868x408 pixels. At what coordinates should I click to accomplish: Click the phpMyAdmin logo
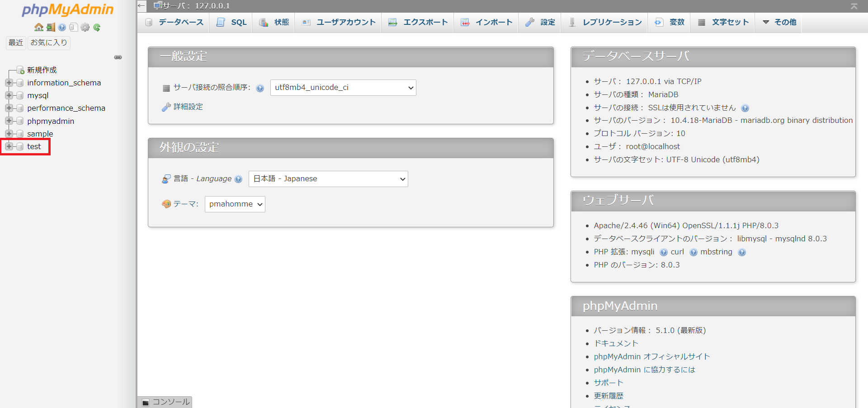(x=68, y=9)
